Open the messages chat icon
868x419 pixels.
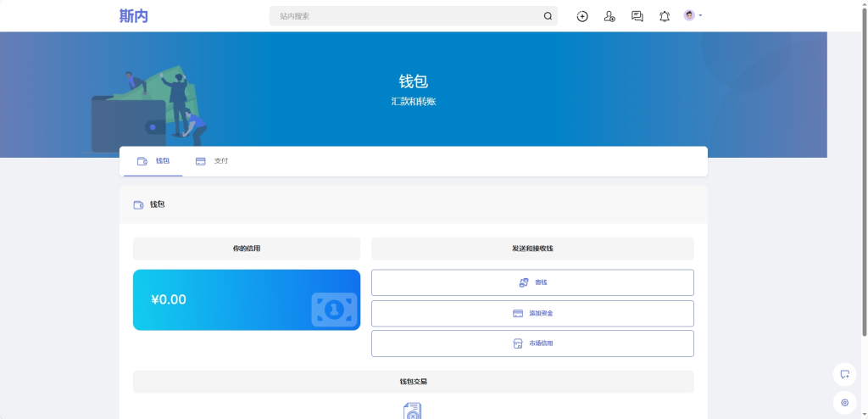(x=637, y=16)
